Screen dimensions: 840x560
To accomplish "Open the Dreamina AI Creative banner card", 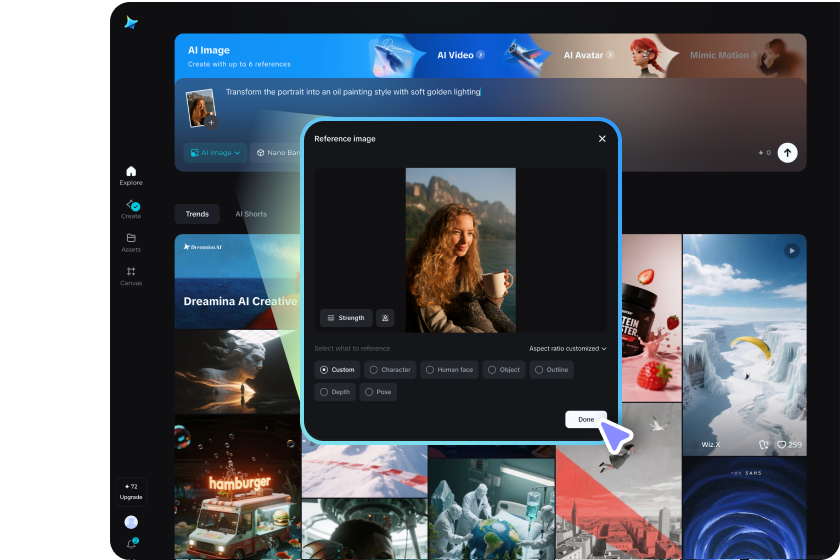I will 237,281.
